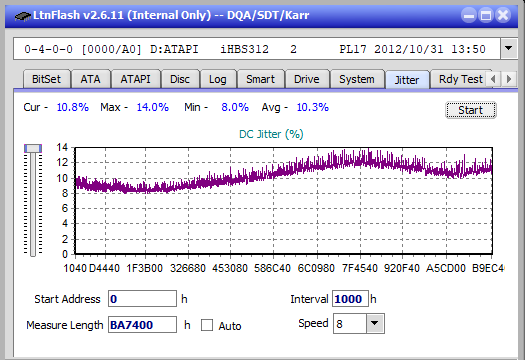Switch to the BitSet tab
Viewport: 525px width, 360px height.
point(47,79)
